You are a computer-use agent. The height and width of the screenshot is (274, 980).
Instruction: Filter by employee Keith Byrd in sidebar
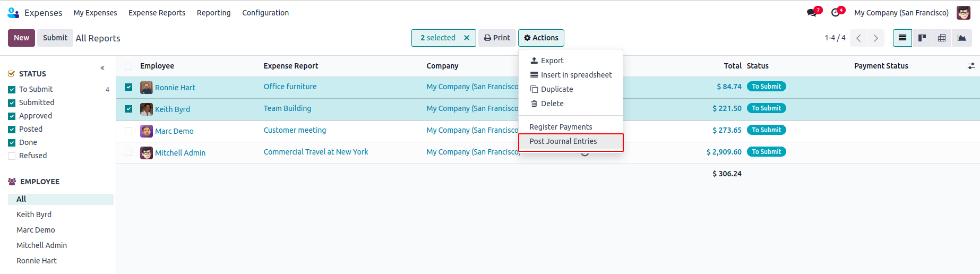pyautogui.click(x=34, y=215)
